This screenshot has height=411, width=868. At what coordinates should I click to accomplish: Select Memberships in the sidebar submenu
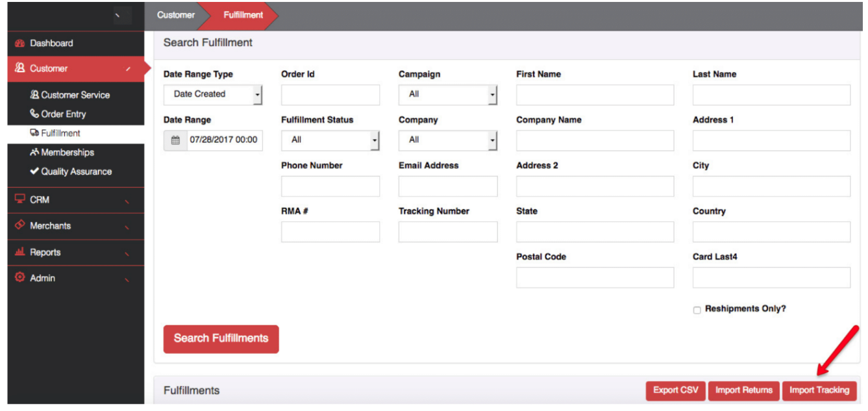point(67,153)
